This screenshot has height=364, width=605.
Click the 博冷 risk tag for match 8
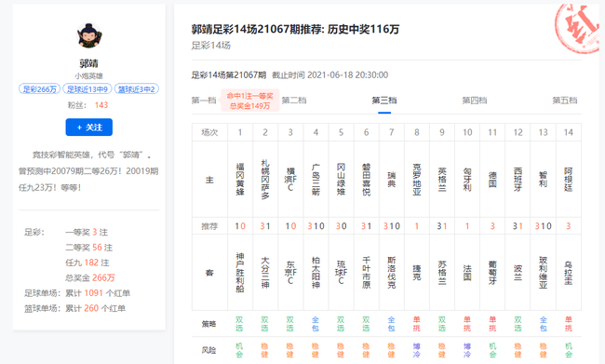pyautogui.click(x=417, y=350)
